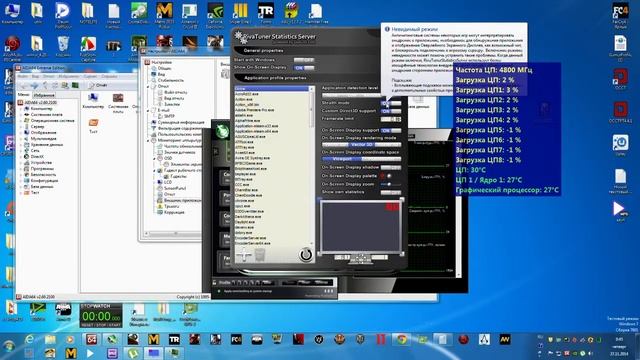Select Коррекция in the settings tree
640x360 pixels.
(174, 212)
